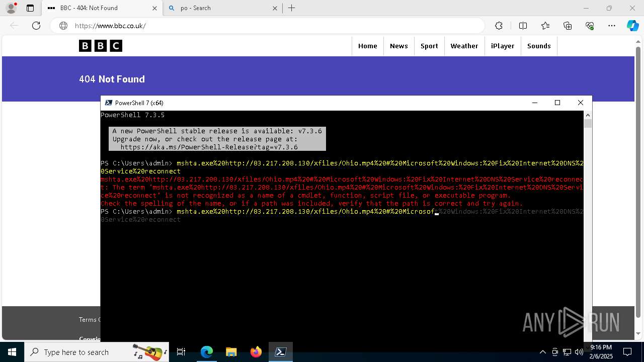The width and height of the screenshot is (644, 362).
Task: Close the BBC - 404: Not Found tab
Action: pos(154,8)
